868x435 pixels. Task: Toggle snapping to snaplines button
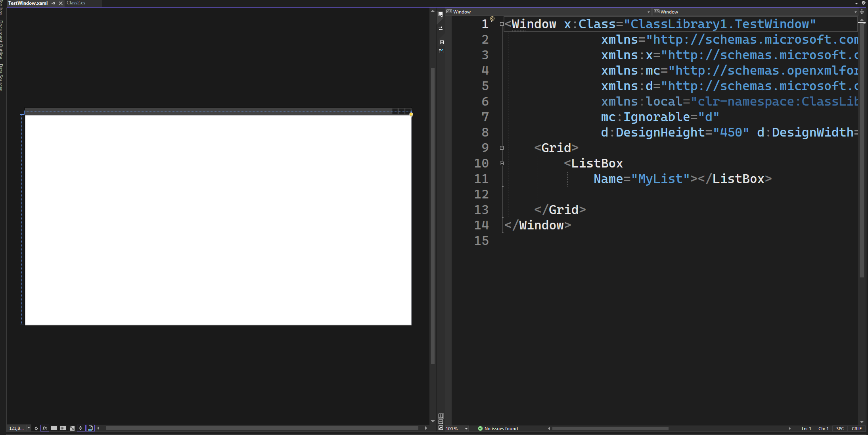(81, 428)
